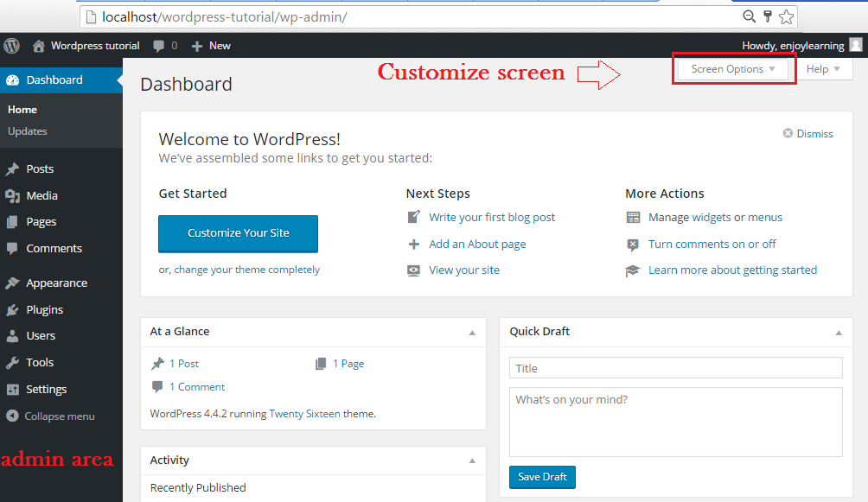Click the Dismiss circle-x icon
The height and width of the screenshot is (502, 868).
[x=788, y=133]
